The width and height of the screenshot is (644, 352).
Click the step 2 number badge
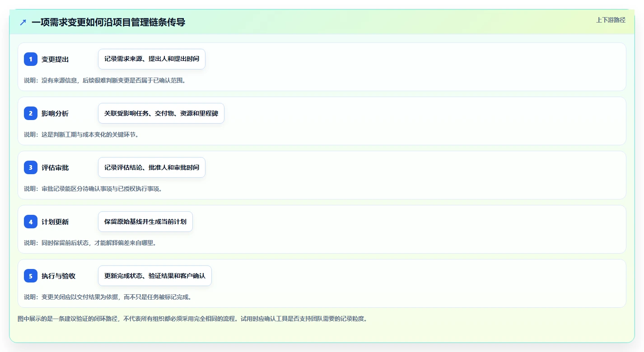(x=31, y=113)
